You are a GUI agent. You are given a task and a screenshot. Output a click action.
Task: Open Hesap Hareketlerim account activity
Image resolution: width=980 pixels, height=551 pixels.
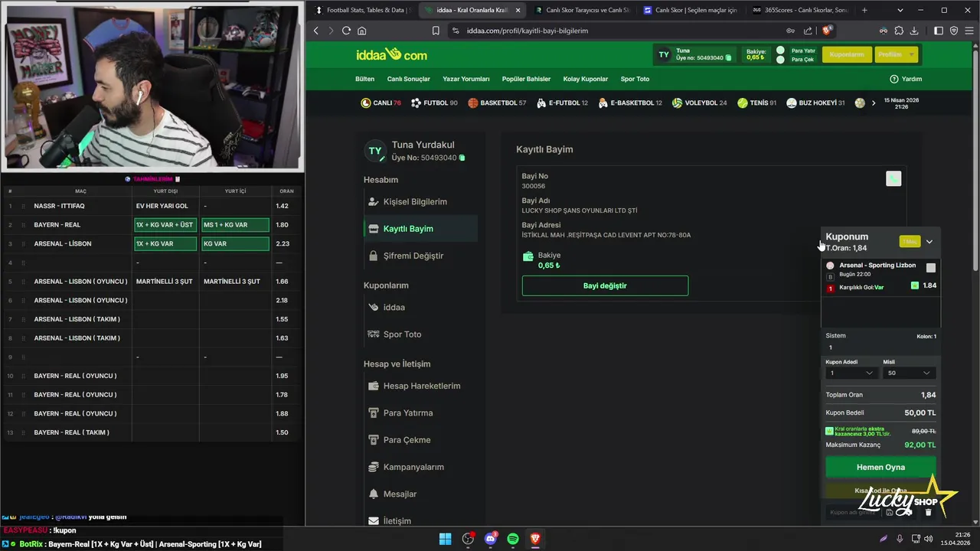(414, 386)
